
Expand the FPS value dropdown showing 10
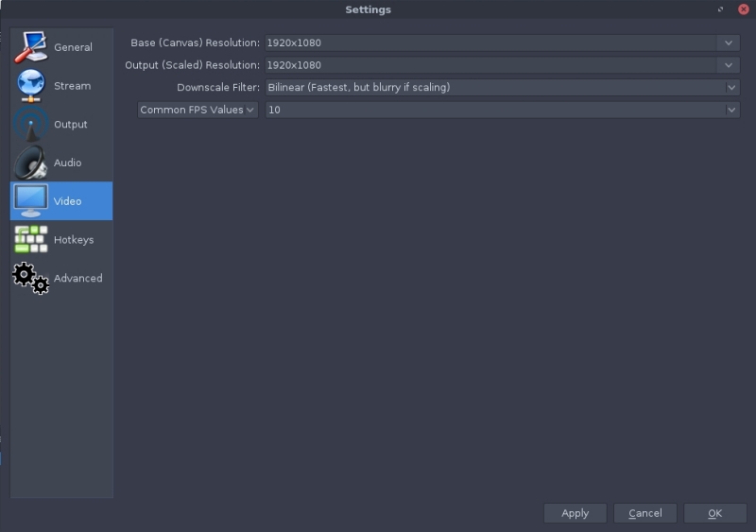click(x=730, y=110)
